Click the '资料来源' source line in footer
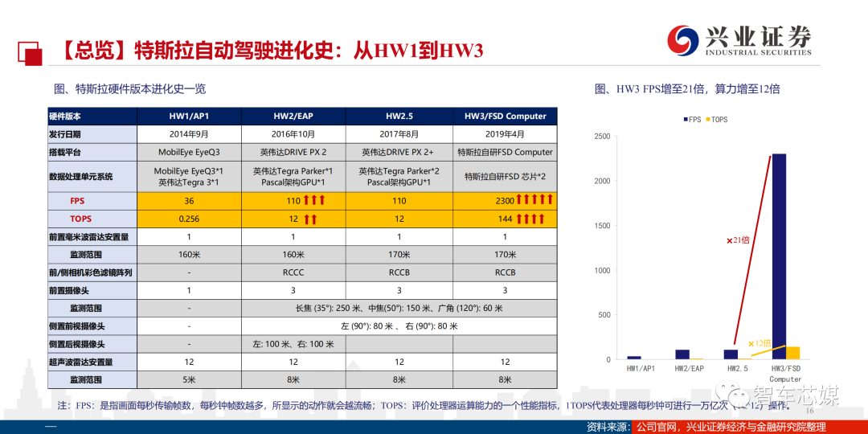The height and width of the screenshot is (434, 868). (706, 427)
